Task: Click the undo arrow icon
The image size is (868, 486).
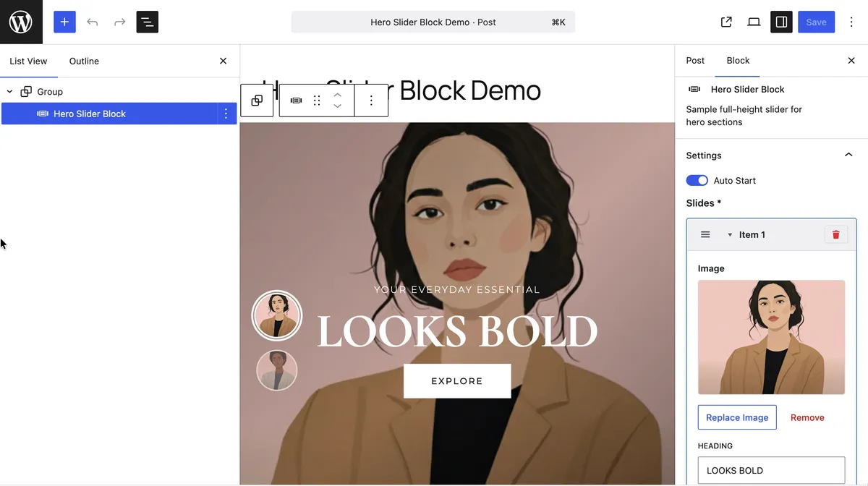Action: point(92,22)
